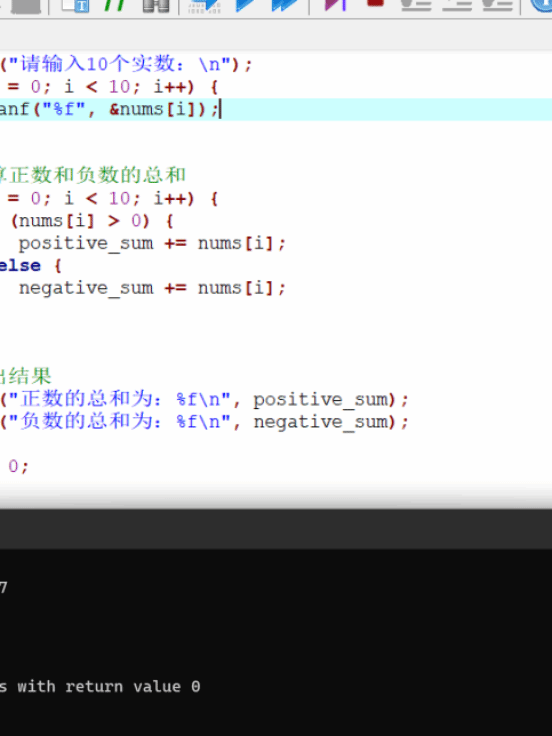Click the green double-slash comment icon
The image size is (552, 736).
click(x=115, y=6)
